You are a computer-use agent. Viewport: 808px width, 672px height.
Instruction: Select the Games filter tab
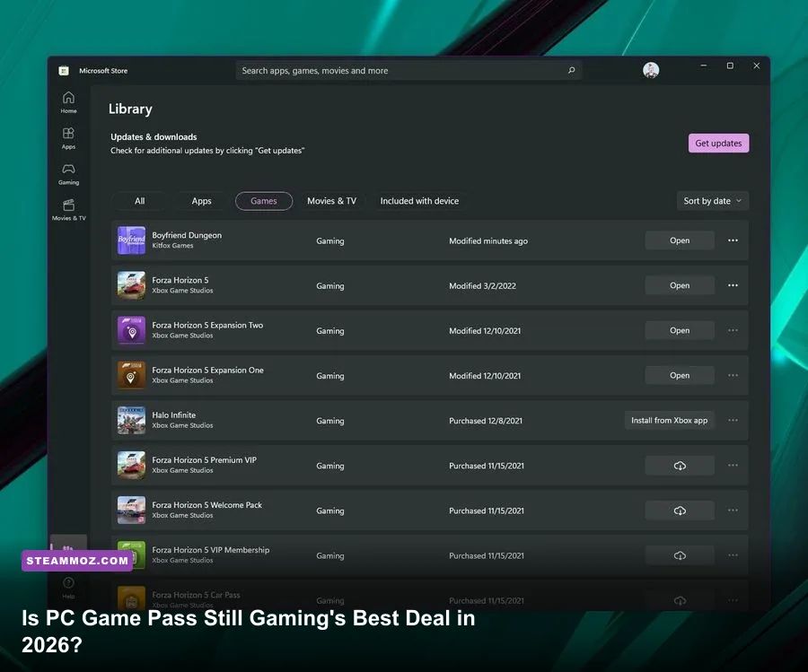click(264, 201)
